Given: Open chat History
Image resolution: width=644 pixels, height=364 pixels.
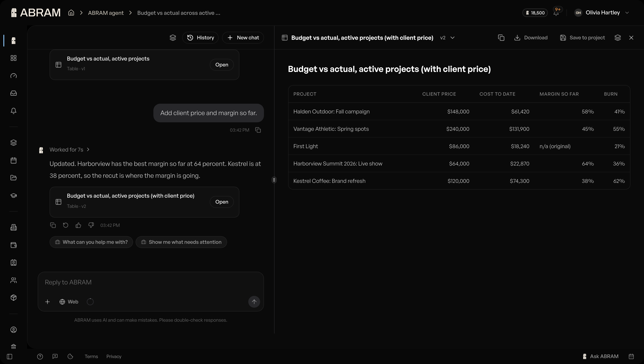Looking at the screenshot, I should pos(200,37).
